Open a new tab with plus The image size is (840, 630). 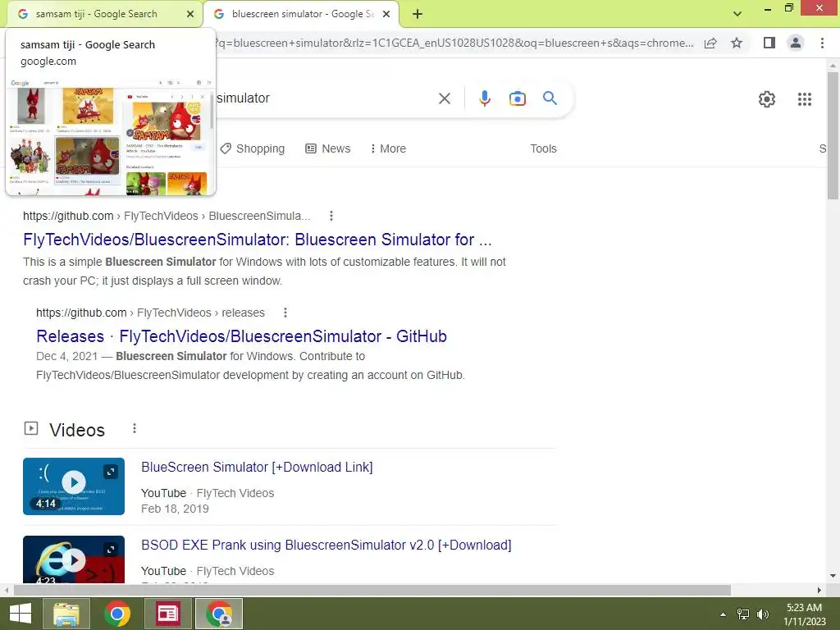coord(418,14)
